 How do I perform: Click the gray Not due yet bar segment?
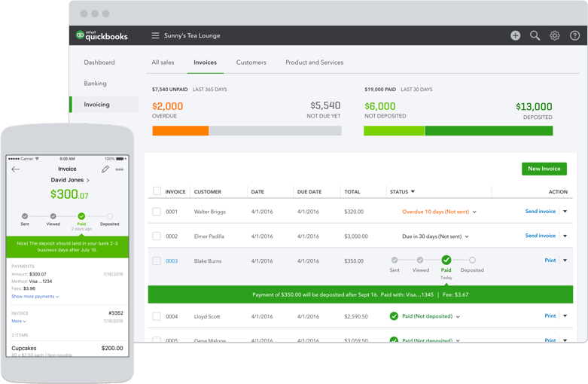pos(276,130)
